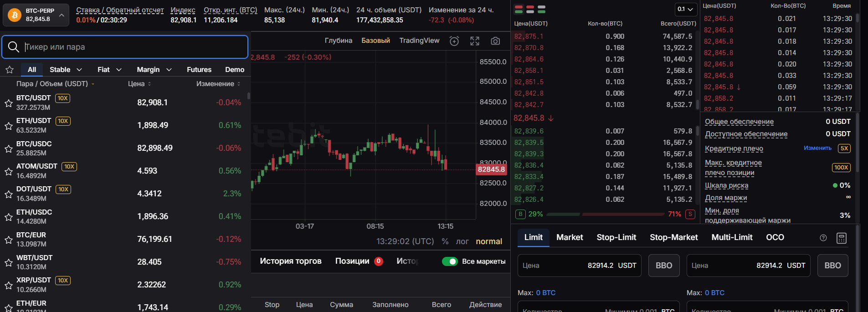
Task: Click the Bitcoin logo beside BTC-PERP
Action: [15, 15]
